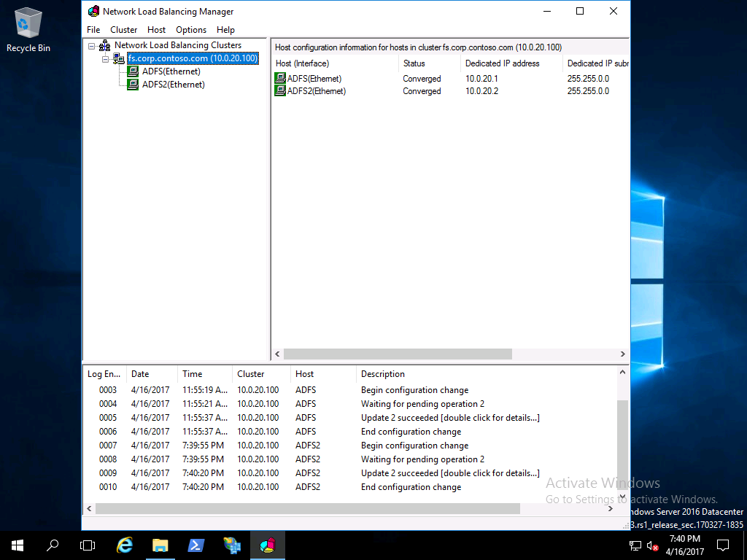Click the Description column header in log
This screenshot has width=747, height=560.
point(383,374)
